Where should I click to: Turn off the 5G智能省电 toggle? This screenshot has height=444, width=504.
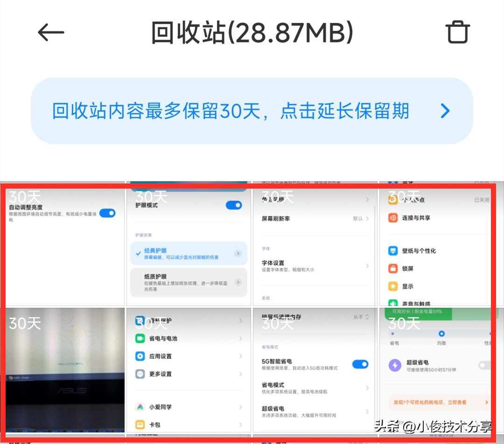360,364
